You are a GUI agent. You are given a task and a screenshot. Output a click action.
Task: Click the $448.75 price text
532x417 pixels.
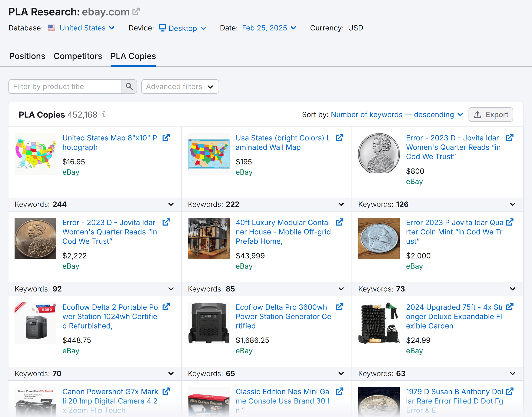click(77, 340)
